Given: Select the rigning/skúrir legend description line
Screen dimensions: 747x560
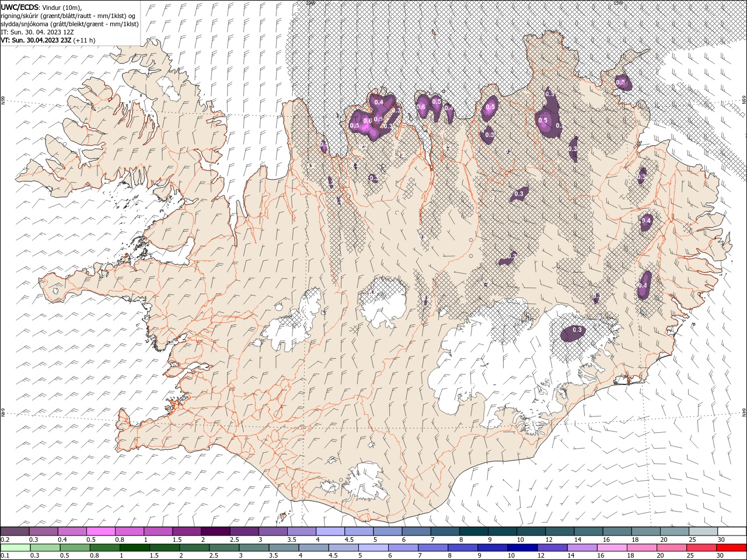Looking at the screenshot, I should point(68,16).
